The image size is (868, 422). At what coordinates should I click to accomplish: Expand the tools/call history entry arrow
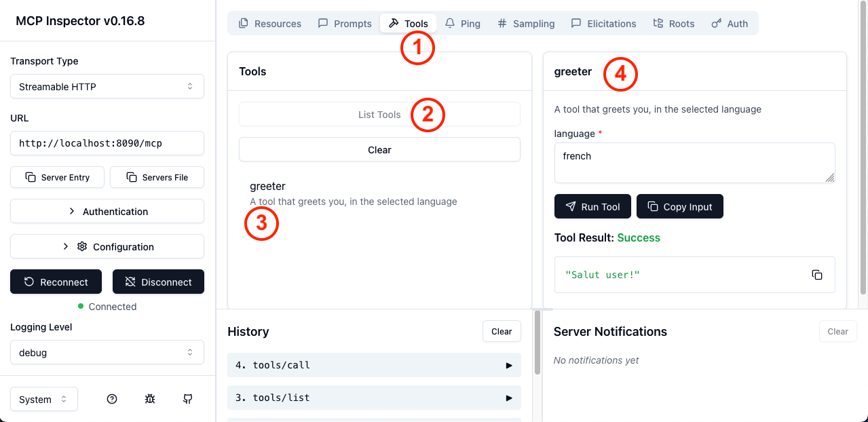coord(509,365)
